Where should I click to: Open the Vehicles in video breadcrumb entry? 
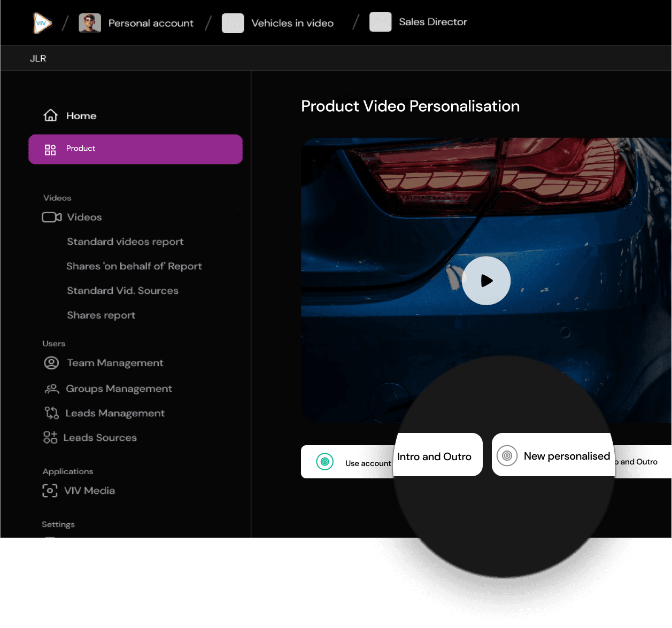[x=291, y=22]
